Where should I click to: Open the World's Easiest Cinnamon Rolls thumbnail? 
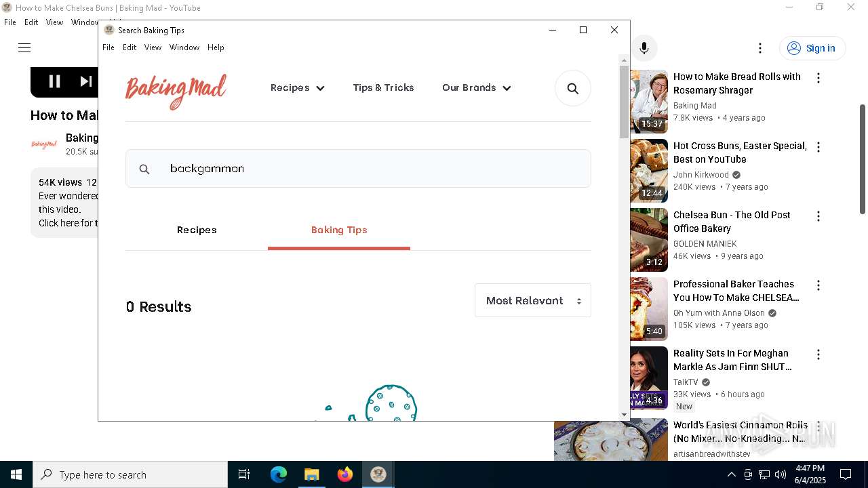(x=611, y=440)
